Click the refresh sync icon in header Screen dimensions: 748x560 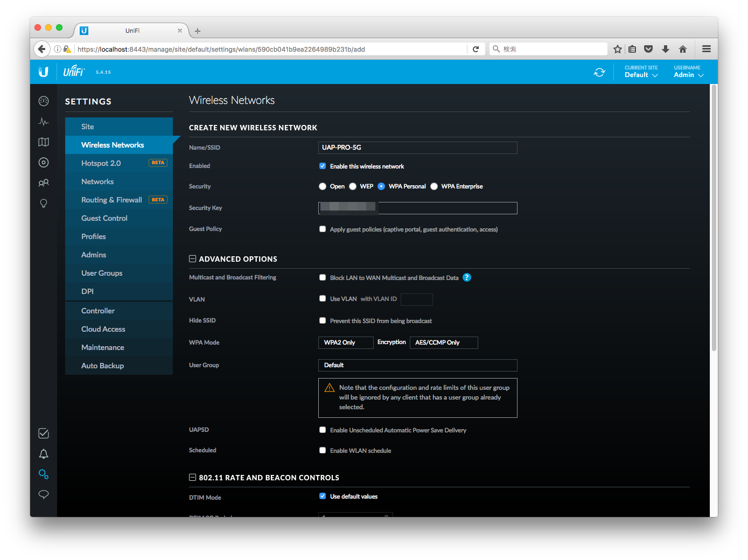pos(599,72)
